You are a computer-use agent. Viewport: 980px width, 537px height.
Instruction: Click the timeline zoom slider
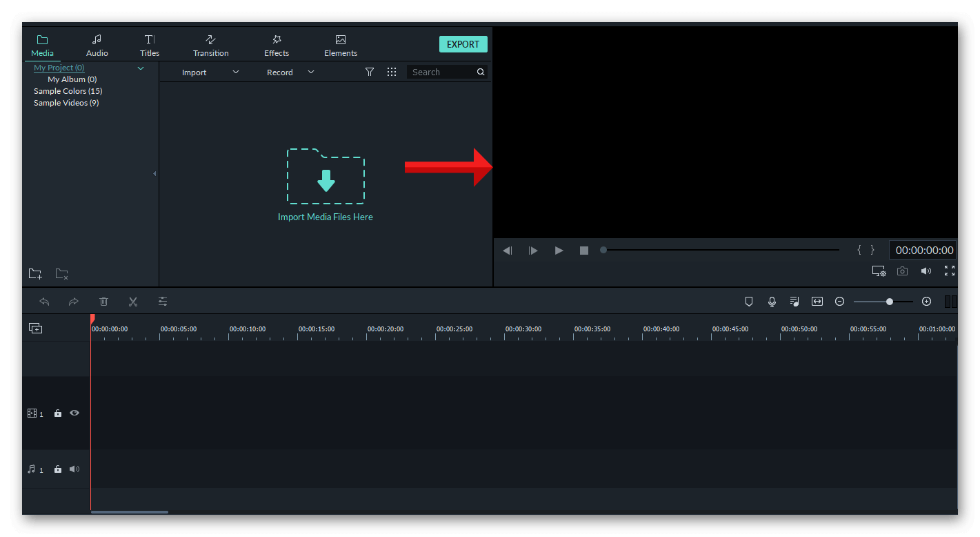click(883, 302)
